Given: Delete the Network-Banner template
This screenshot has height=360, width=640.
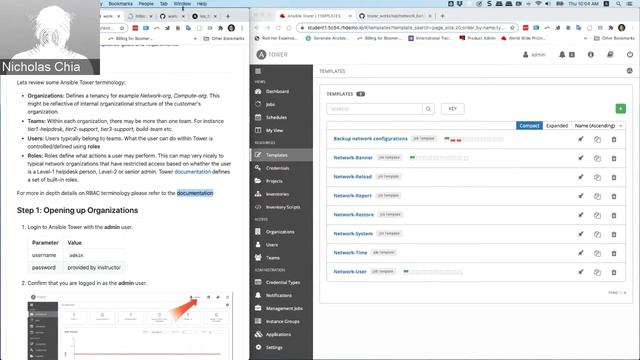Looking at the screenshot, I should 613,158.
